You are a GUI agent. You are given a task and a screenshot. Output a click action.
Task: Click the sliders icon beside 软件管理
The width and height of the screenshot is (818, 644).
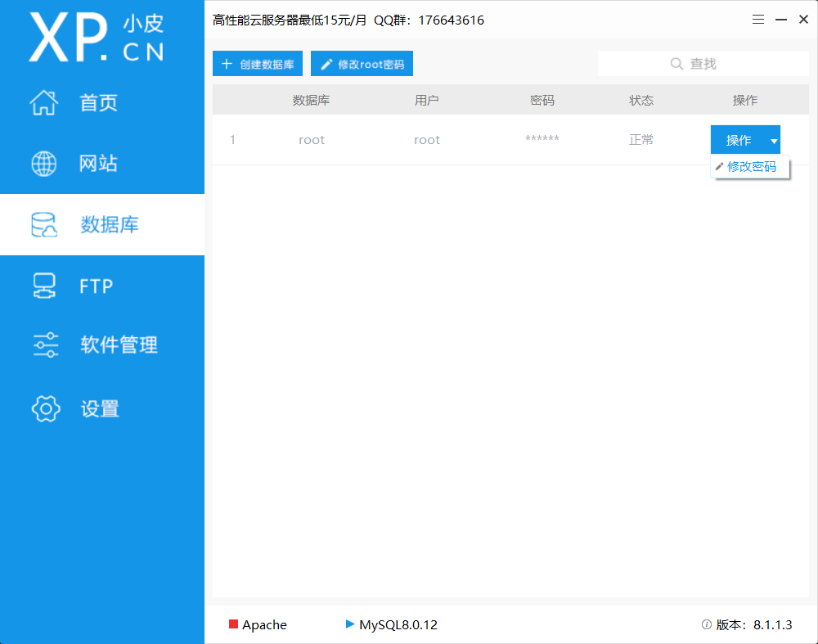pyautogui.click(x=45, y=345)
